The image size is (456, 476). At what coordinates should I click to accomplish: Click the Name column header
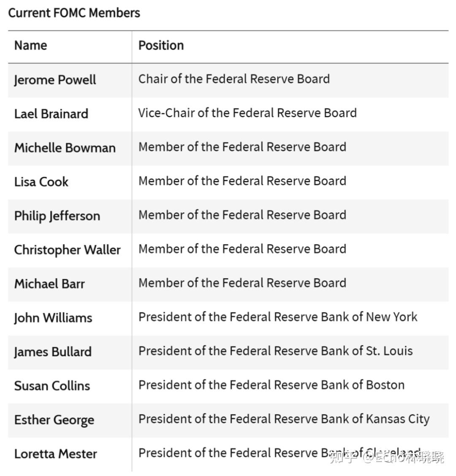click(x=30, y=46)
